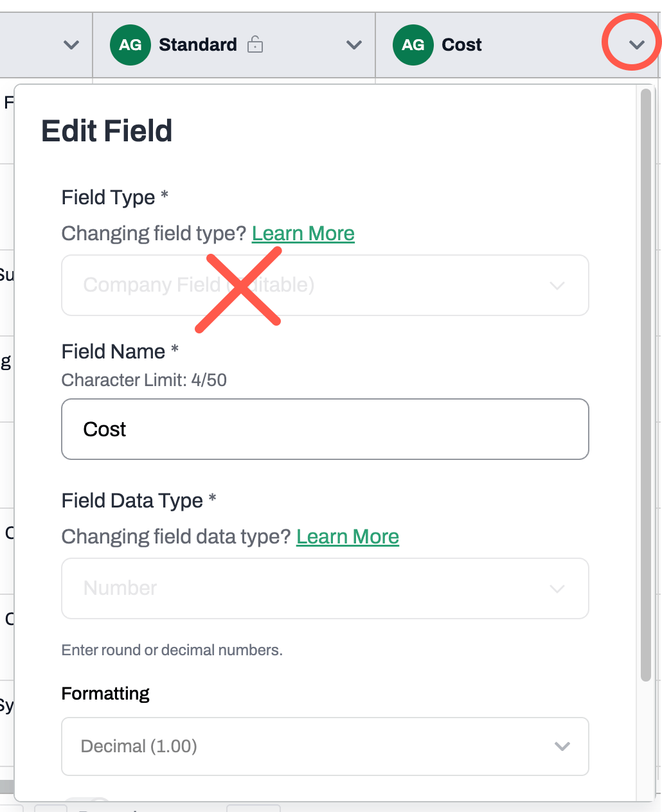
Task: Click chevron arrow in Number dropdown
Action: tap(557, 588)
